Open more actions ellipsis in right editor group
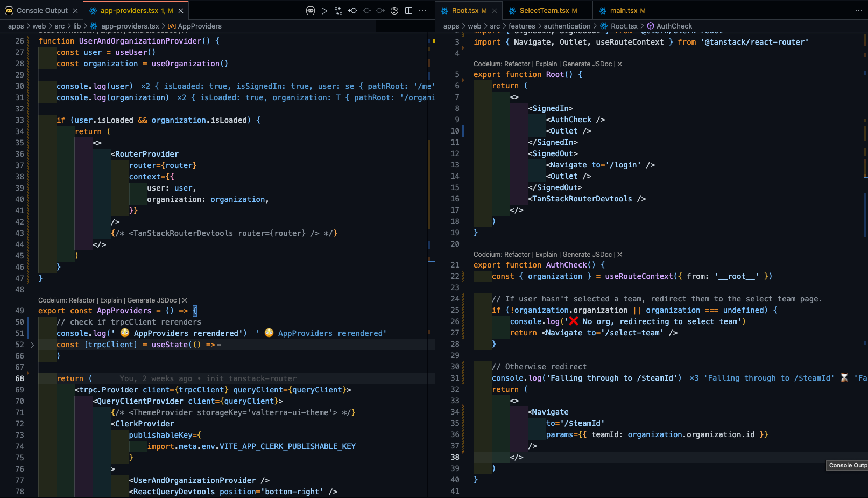The width and height of the screenshot is (868, 498). click(x=858, y=11)
